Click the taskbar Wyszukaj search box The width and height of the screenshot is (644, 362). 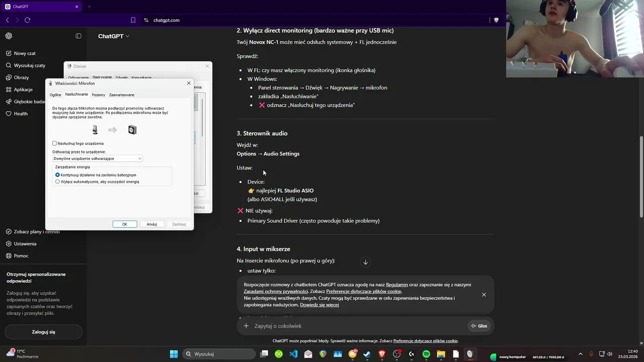point(219,354)
